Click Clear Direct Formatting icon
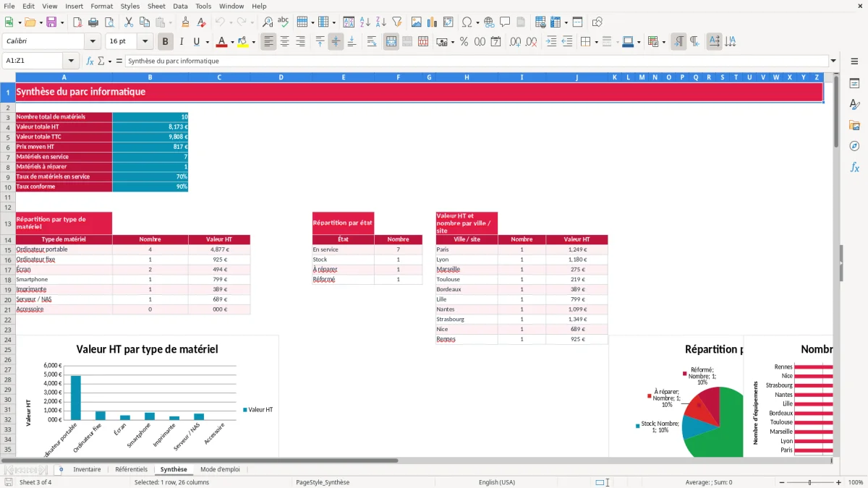The image size is (868, 488). point(200,22)
